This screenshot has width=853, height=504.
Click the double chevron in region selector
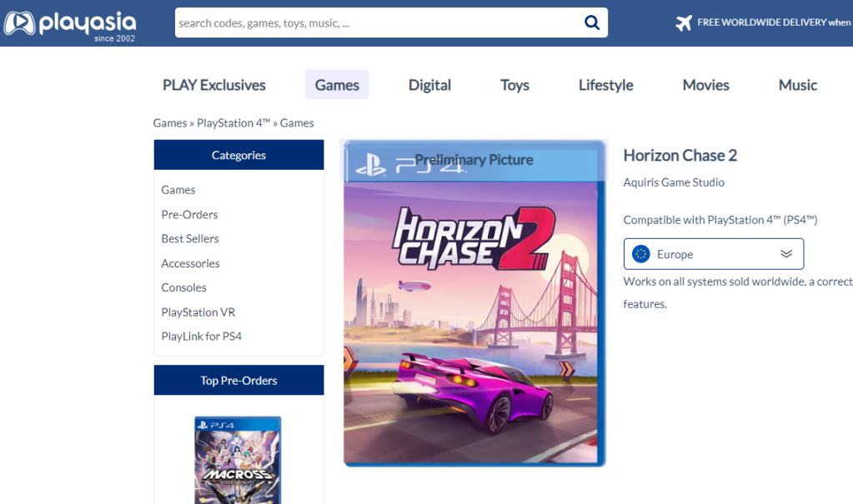click(x=785, y=254)
